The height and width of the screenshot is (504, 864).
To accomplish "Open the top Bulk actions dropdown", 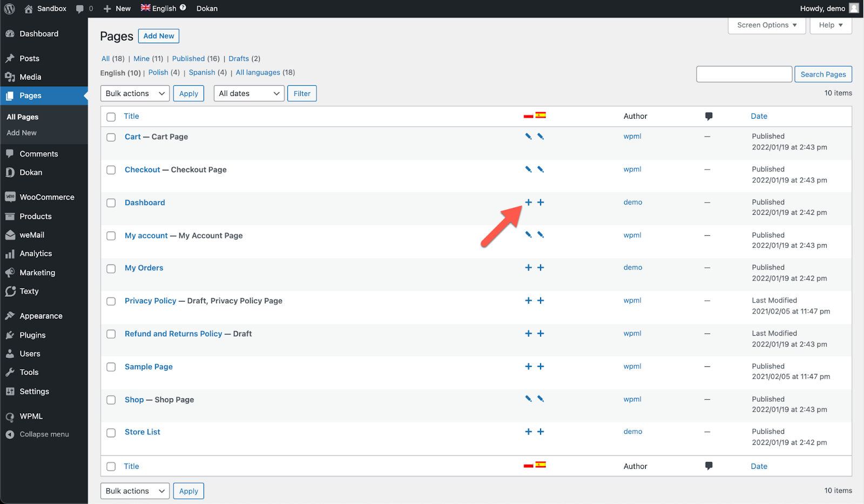I will pos(135,93).
